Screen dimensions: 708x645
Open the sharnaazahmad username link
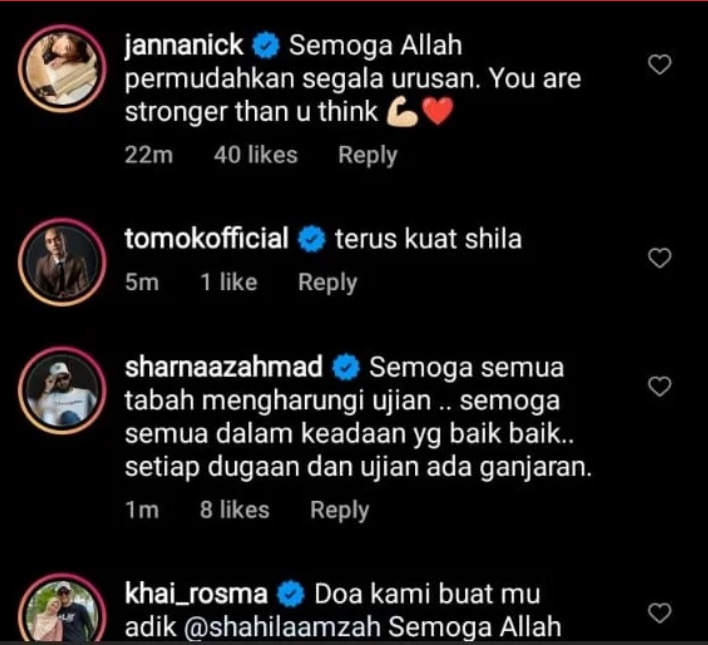[x=224, y=367]
